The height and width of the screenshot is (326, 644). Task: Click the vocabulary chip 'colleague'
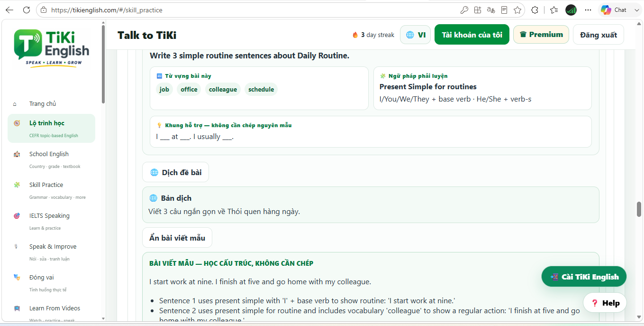[x=223, y=89]
